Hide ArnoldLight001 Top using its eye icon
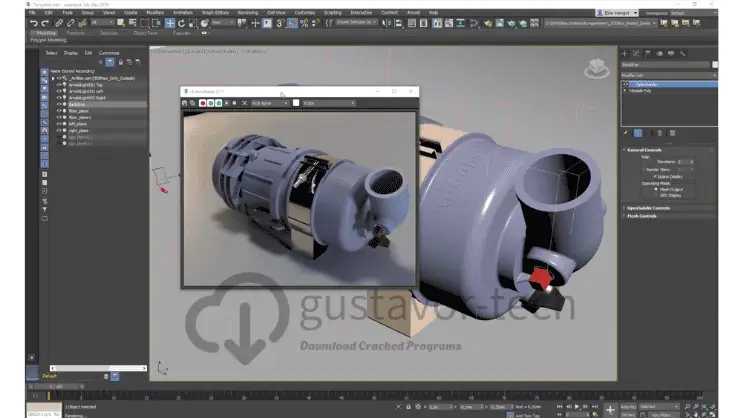Image resolution: width=743 pixels, height=418 pixels. (59, 85)
